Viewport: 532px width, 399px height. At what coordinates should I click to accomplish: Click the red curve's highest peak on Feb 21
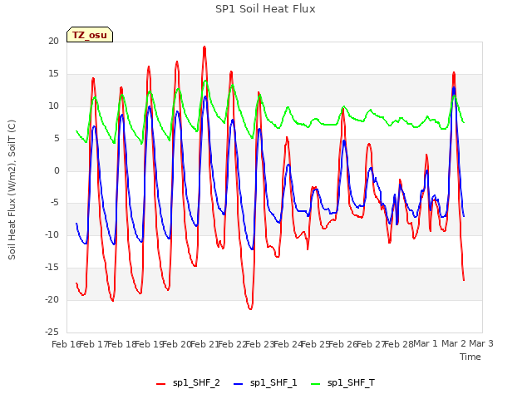204,47
